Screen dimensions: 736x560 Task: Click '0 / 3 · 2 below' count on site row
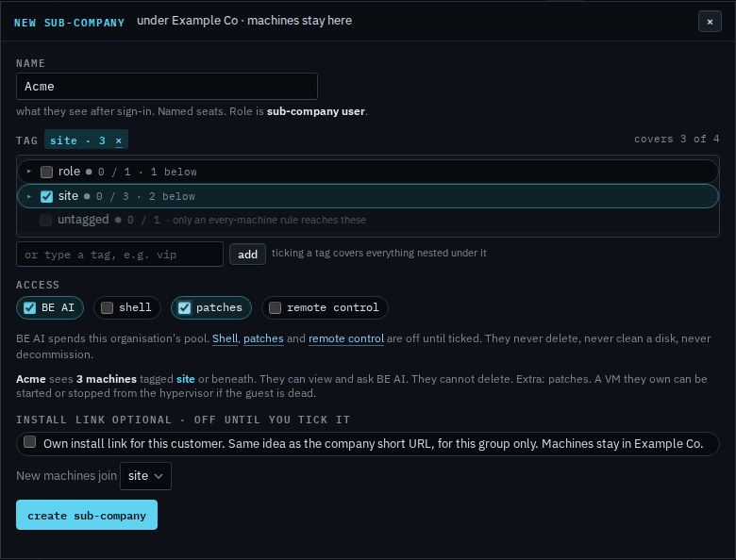pyautogui.click(x=145, y=196)
